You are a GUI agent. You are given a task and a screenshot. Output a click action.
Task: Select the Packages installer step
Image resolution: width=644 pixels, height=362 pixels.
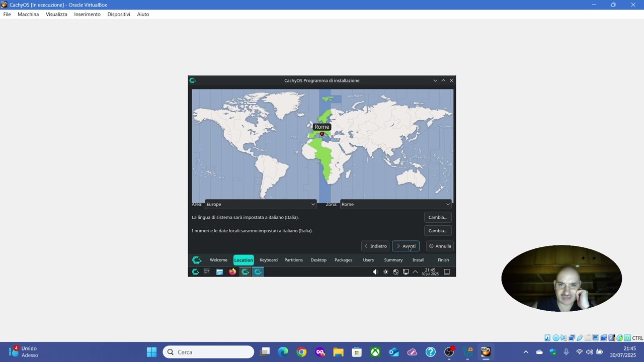[x=344, y=260]
